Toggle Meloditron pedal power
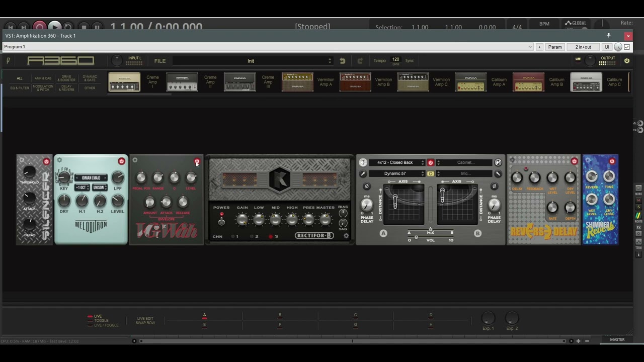 click(121, 161)
